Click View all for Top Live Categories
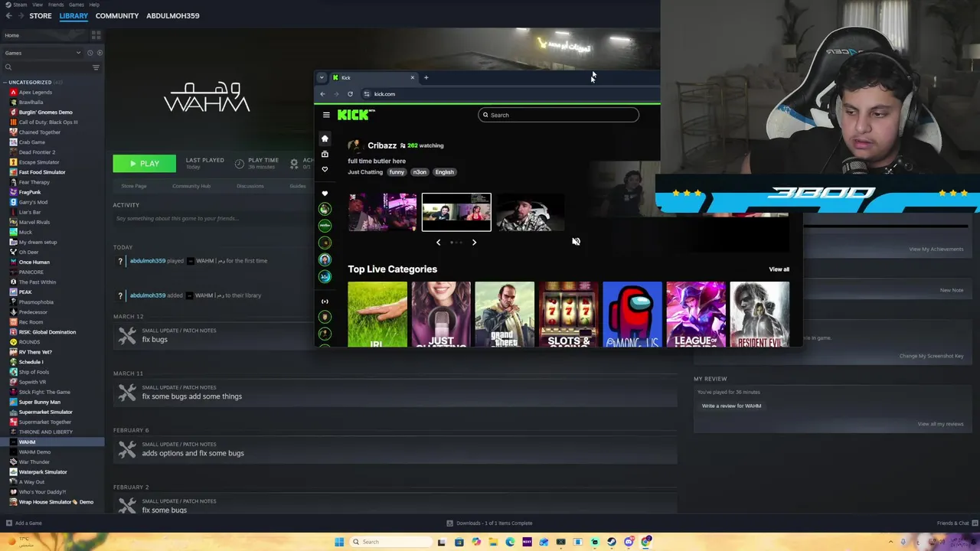The image size is (980, 551). tap(779, 269)
